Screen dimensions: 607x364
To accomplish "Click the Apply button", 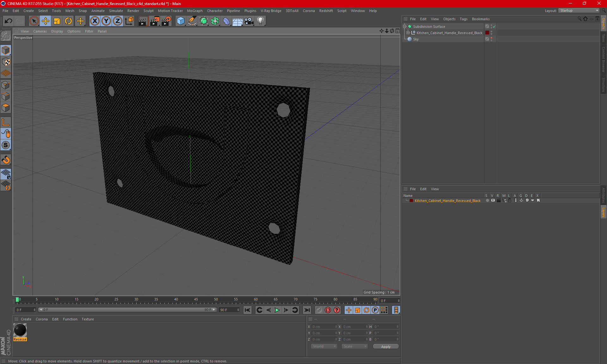I will pos(386,347).
